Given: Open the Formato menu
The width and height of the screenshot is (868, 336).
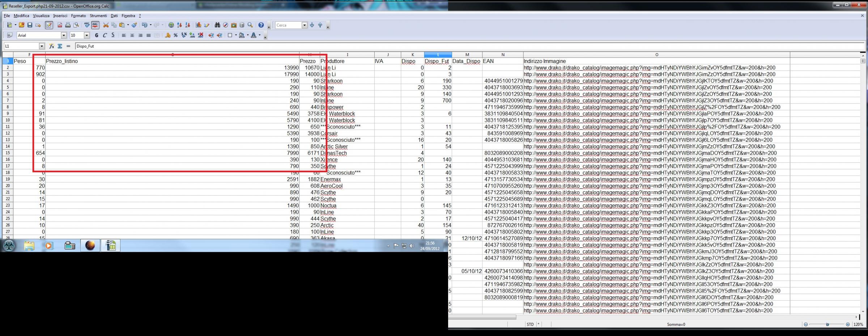Looking at the screenshot, I should tap(78, 16).
